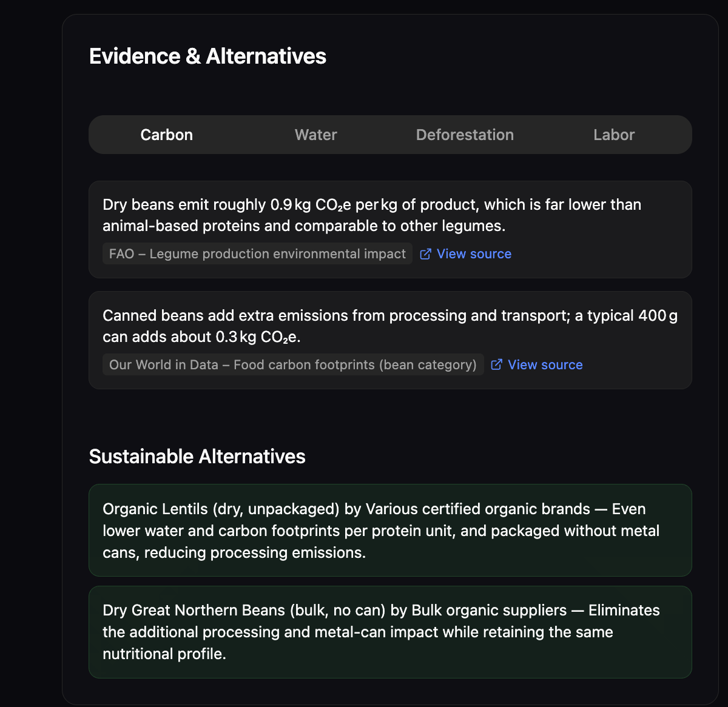Click external link icon beside Our World in Data

[x=497, y=364]
